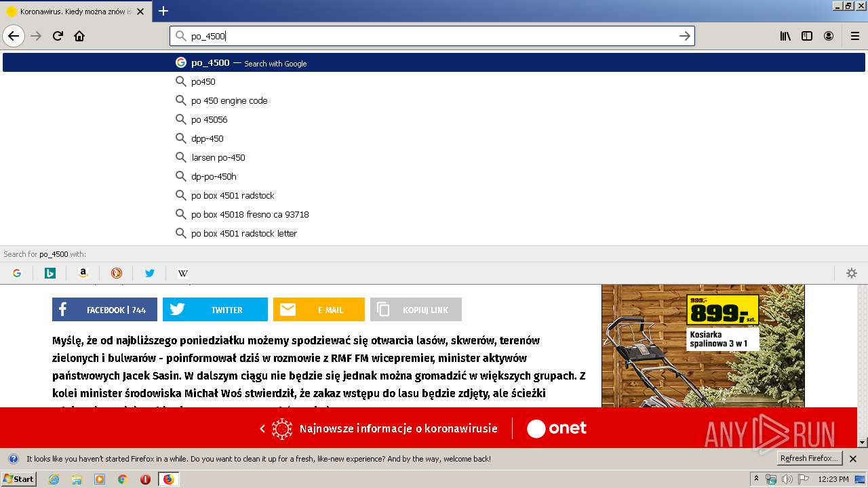Viewport: 868px width, 488px height.
Task: Share the article by E-MAIL button
Action: pyautogui.click(x=319, y=309)
